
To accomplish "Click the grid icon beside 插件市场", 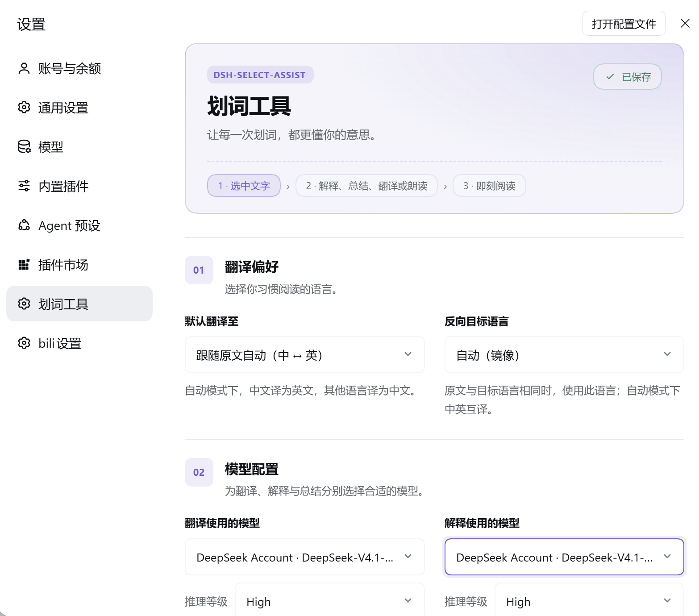I will [x=24, y=265].
